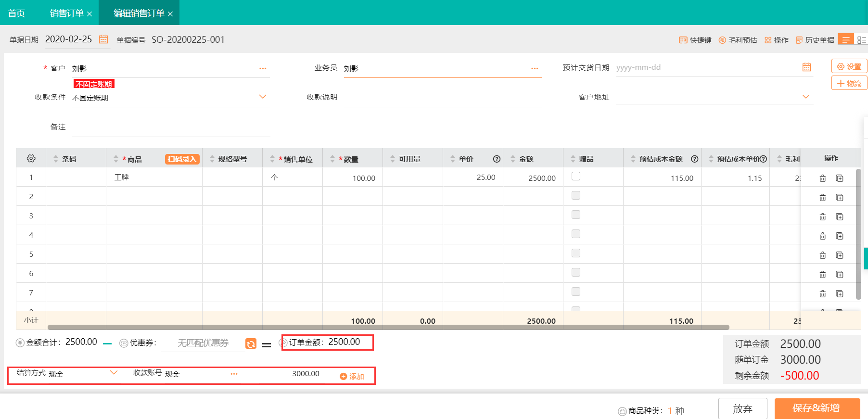Switch to 首页 tab
Image resolution: width=868 pixels, height=419 pixels.
17,13
